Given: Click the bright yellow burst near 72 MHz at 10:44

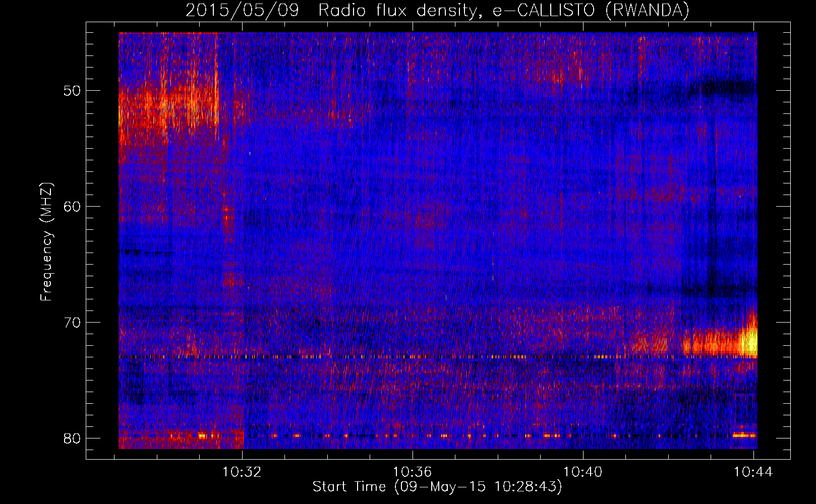Looking at the screenshot, I should pos(748,343).
